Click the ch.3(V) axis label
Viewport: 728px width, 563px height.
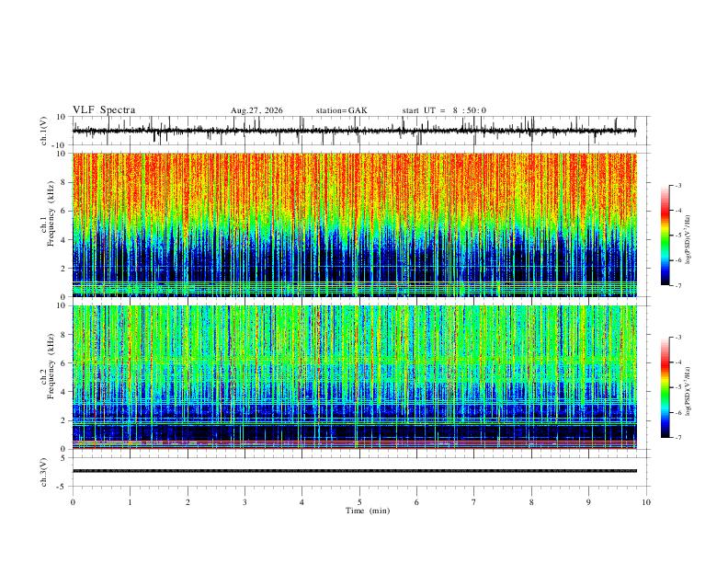point(44,473)
